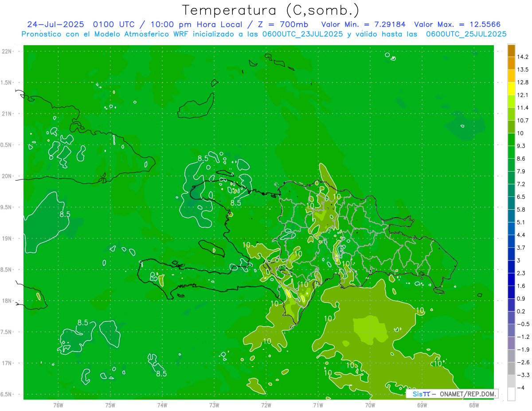This screenshot has height=411, width=532.
Task: Select the date text '24-Jul-2025'
Action: point(55,24)
